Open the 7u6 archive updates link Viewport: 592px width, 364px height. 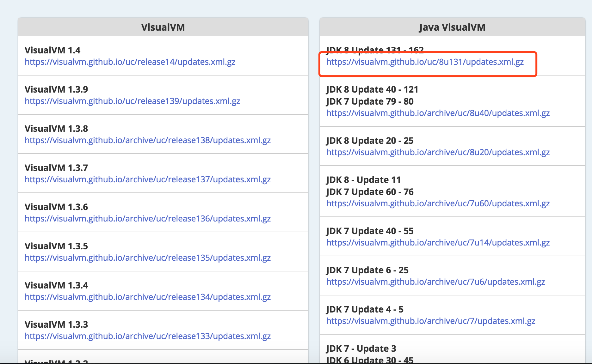(436, 282)
